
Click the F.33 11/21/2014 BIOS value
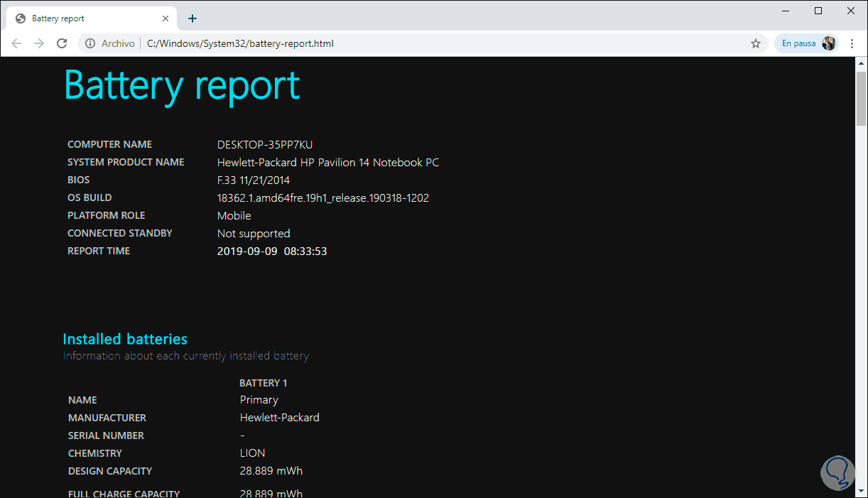point(254,180)
